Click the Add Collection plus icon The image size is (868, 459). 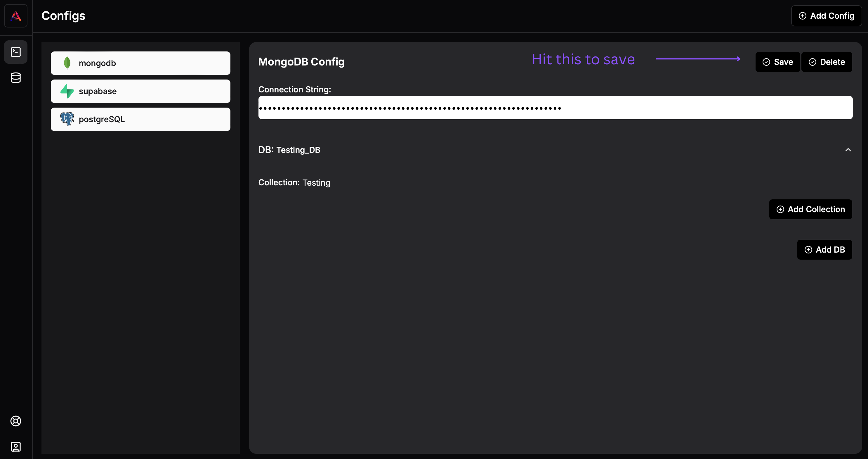coord(781,209)
